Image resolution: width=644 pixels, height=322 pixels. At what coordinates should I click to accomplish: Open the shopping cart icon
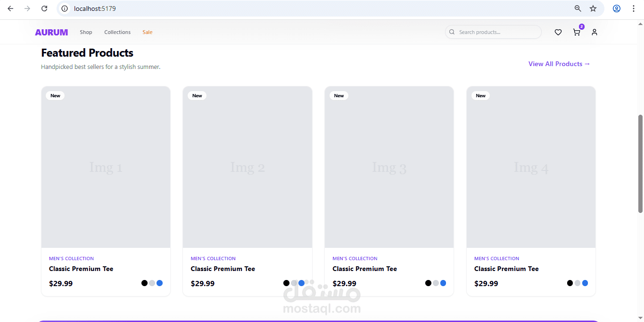(x=576, y=32)
